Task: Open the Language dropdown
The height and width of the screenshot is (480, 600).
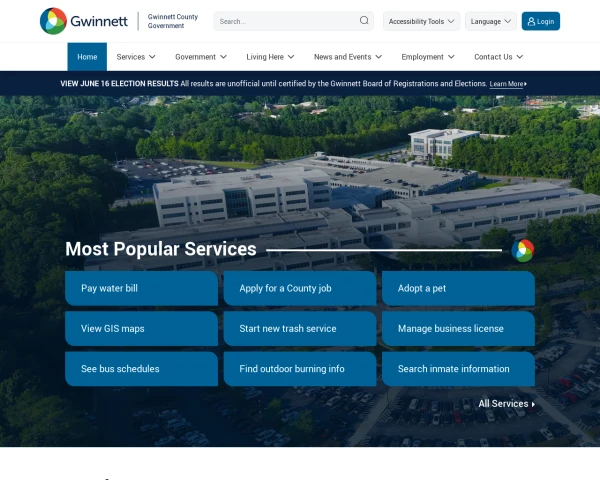Action: 491,21
